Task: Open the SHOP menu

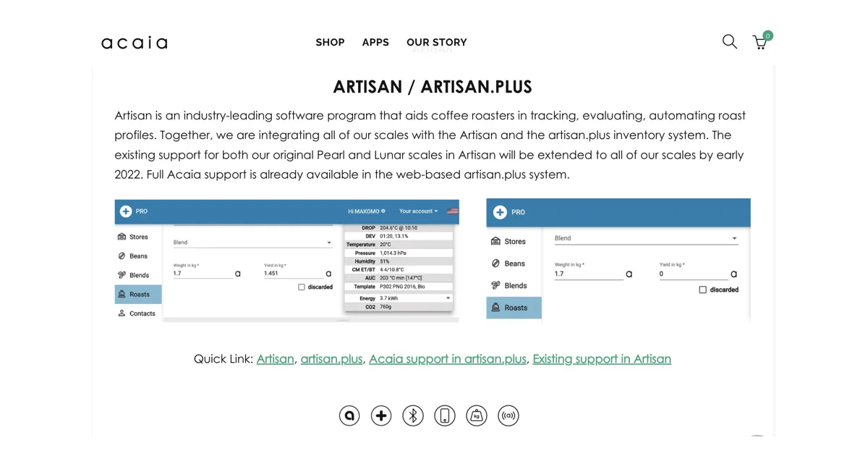Action: coord(330,43)
